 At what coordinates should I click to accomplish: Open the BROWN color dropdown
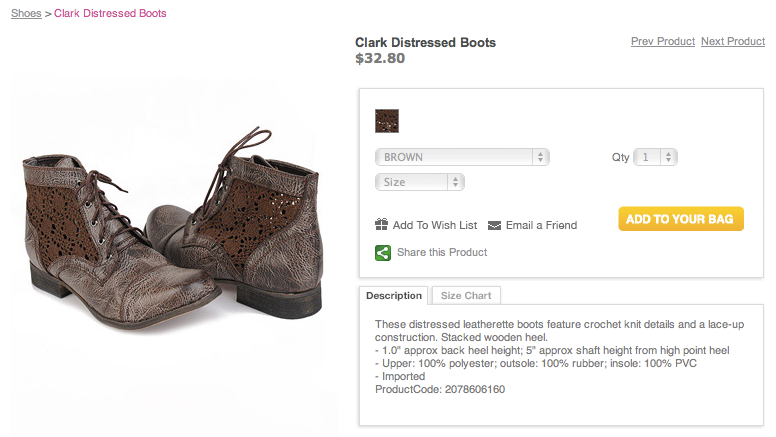pos(463,157)
